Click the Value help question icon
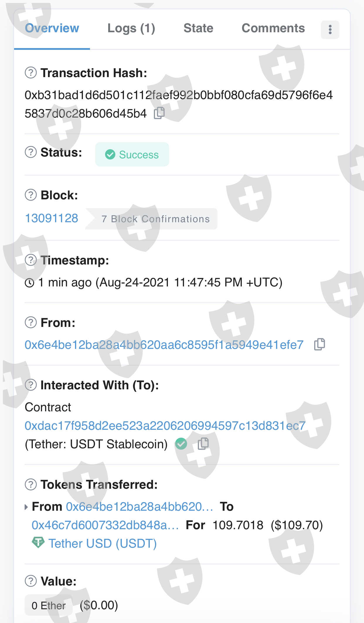Image resolution: width=364 pixels, height=623 pixels. 31,581
